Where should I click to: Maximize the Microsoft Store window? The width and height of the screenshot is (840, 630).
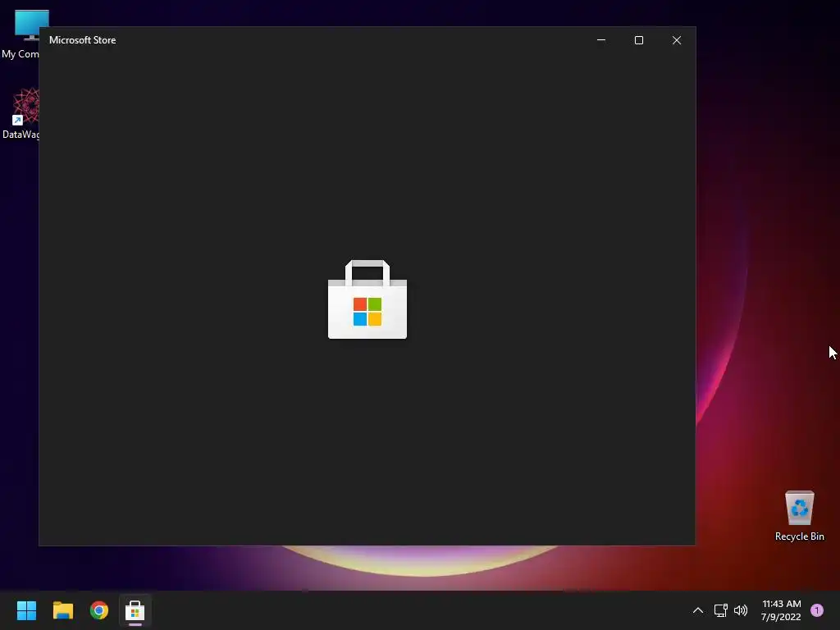pos(638,40)
